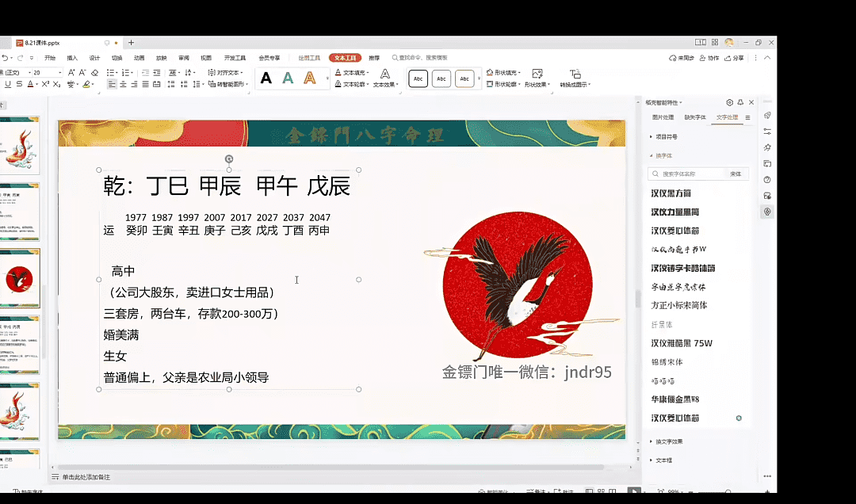856x504 pixels.
Task: Expand the 换文字效果 section
Action: [x=667, y=441]
